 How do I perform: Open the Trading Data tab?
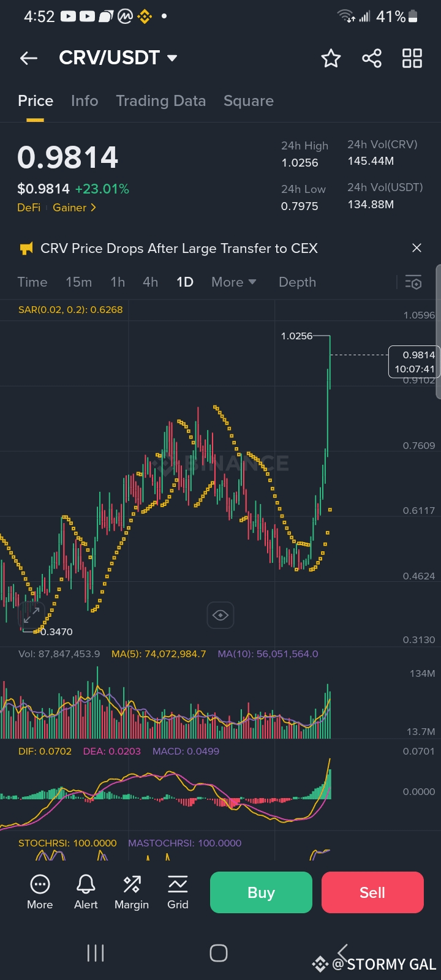(x=161, y=101)
